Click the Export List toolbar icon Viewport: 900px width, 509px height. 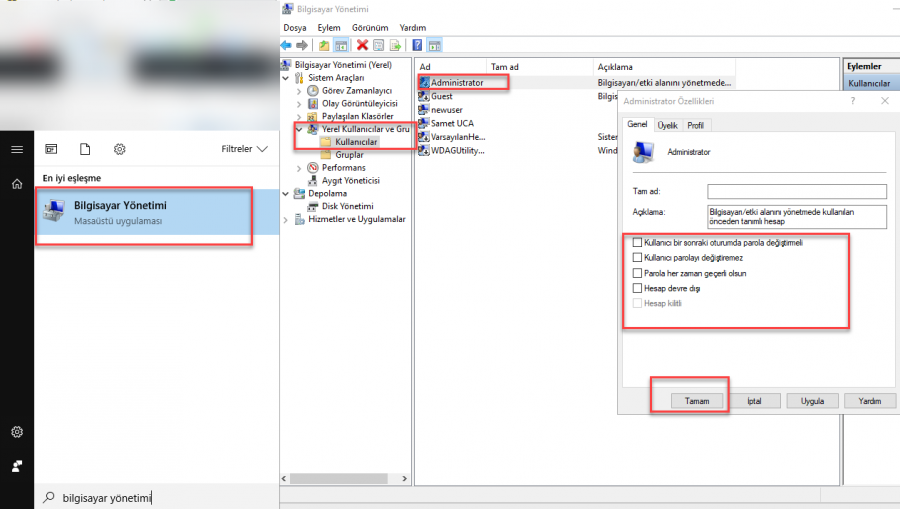[x=395, y=45]
